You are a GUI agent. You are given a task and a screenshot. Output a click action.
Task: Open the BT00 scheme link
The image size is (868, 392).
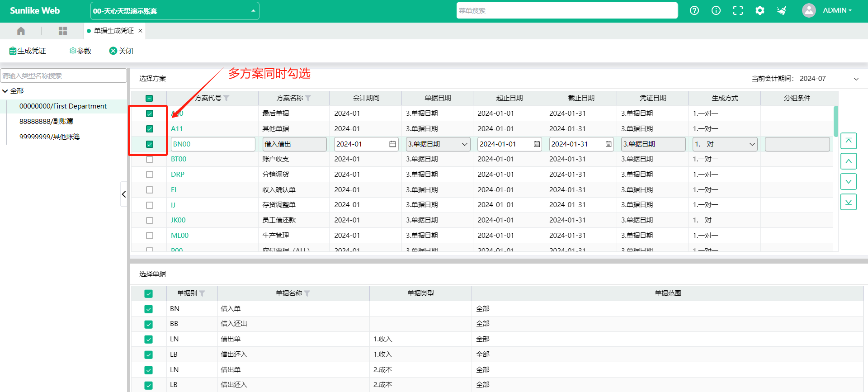[x=179, y=159]
